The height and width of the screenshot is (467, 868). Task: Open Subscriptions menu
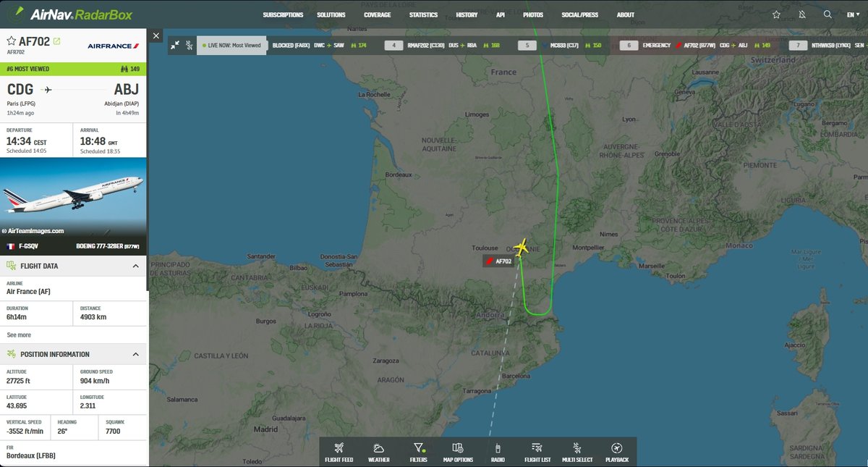[284, 14]
